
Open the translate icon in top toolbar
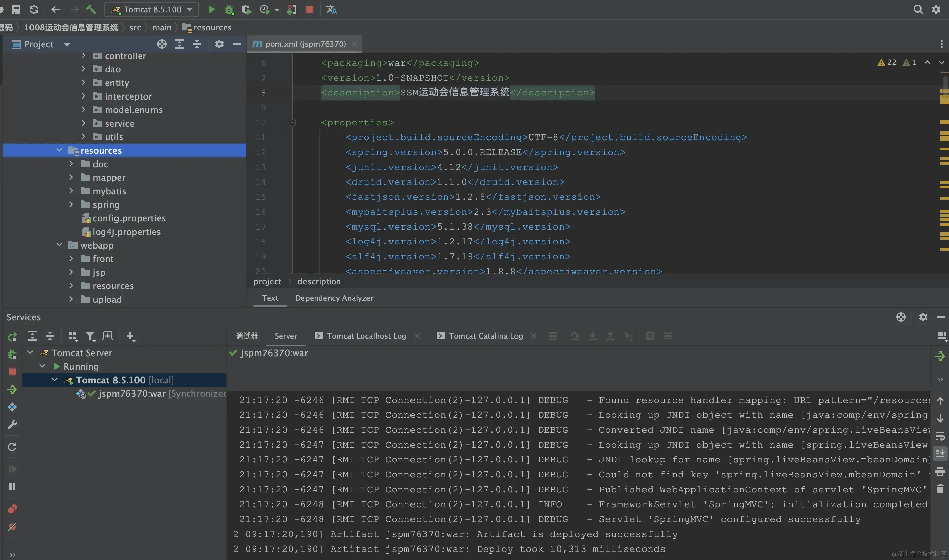(x=332, y=9)
